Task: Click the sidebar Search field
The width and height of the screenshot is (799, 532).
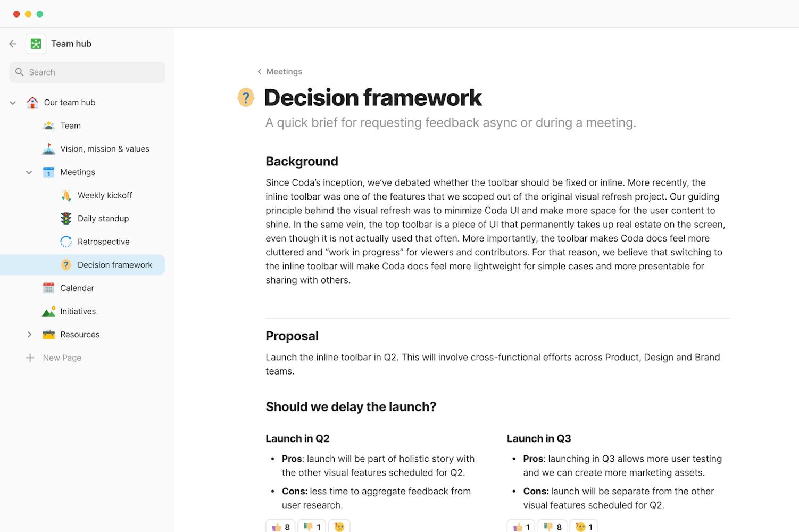Action: (87, 72)
